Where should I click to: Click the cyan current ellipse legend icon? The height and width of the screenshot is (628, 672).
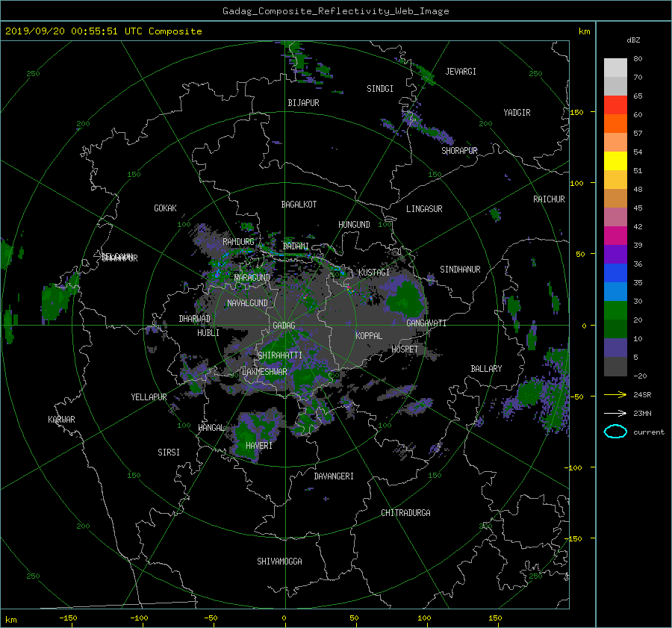(615, 432)
